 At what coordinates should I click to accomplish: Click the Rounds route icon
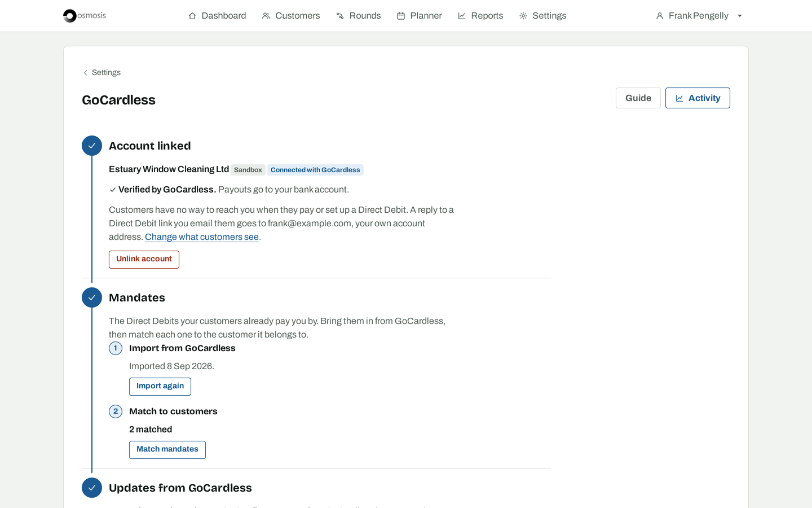pos(340,16)
